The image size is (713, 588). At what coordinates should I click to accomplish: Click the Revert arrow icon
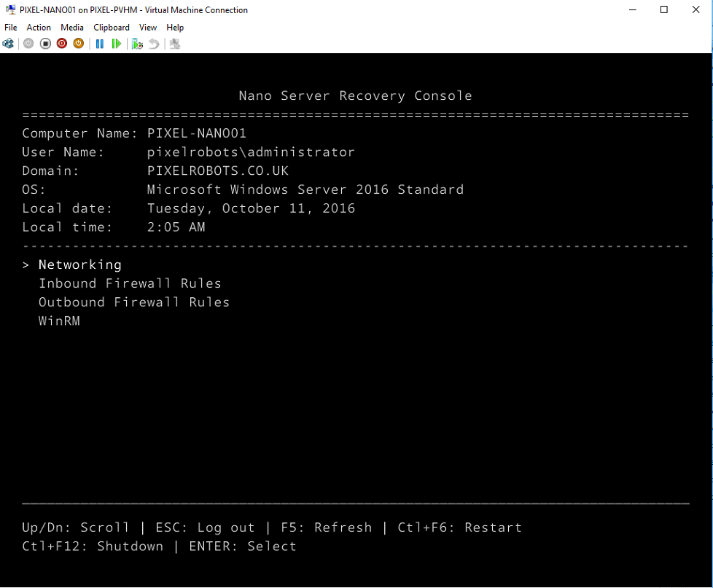tap(154, 44)
